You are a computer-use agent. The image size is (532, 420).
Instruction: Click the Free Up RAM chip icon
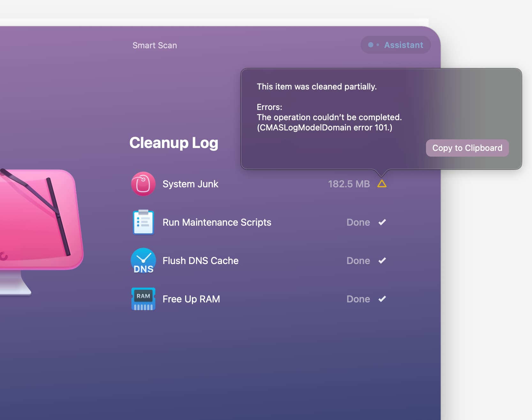[x=143, y=299]
